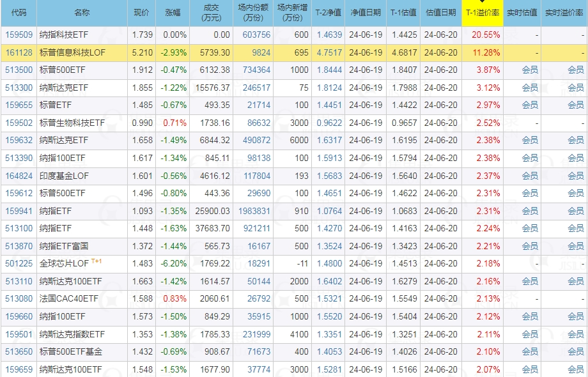Click T-2净值 value 0.9622
Image resolution: width=588 pixels, height=377 pixels.
(329, 123)
